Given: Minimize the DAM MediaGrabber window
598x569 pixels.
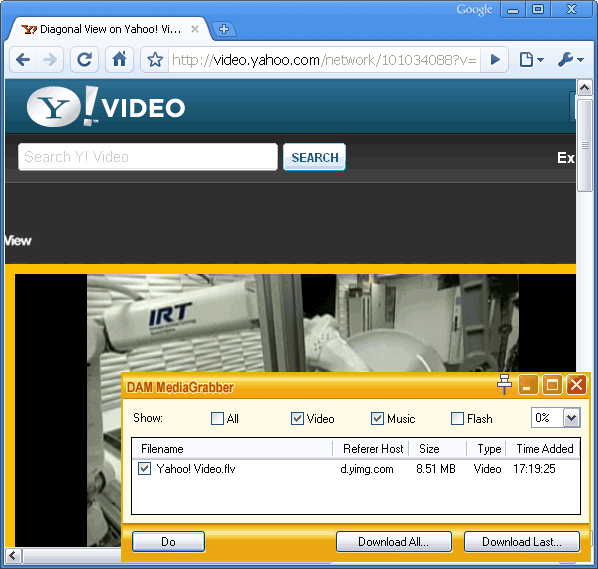Looking at the screenshot, I should (528, 384).
